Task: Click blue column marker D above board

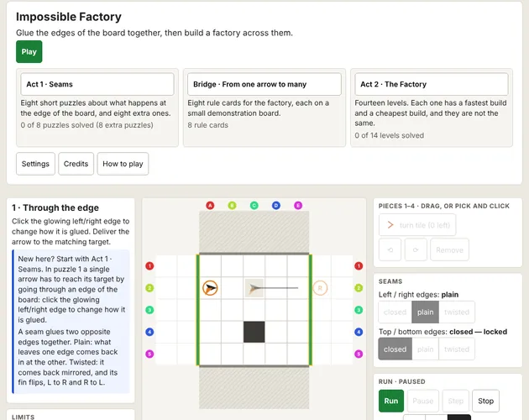Action: (276, 205)
